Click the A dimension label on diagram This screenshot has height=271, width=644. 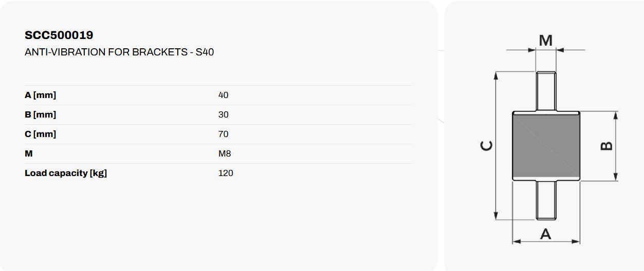(545, 235)
